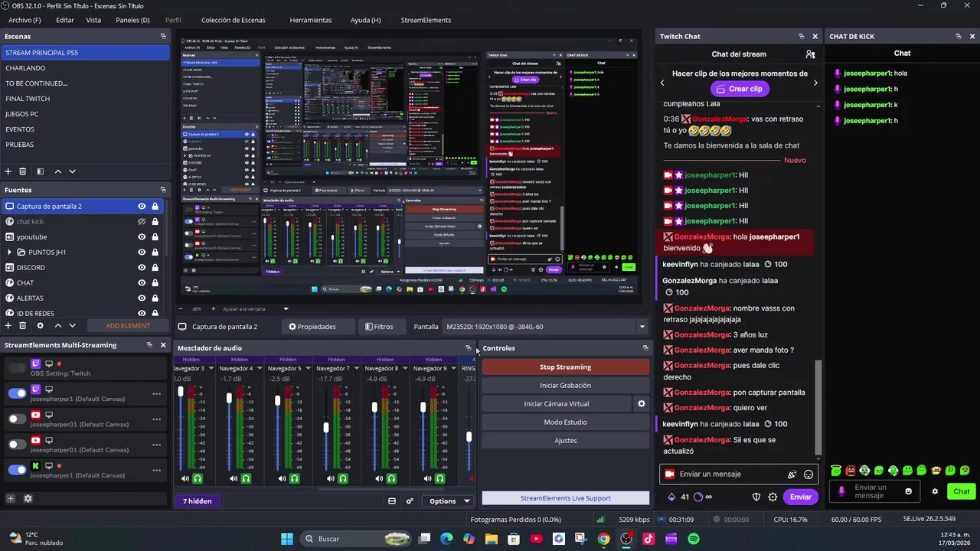
Task: Toggle monitoring headphones on Navegador 9
Action: pos(439,478)
